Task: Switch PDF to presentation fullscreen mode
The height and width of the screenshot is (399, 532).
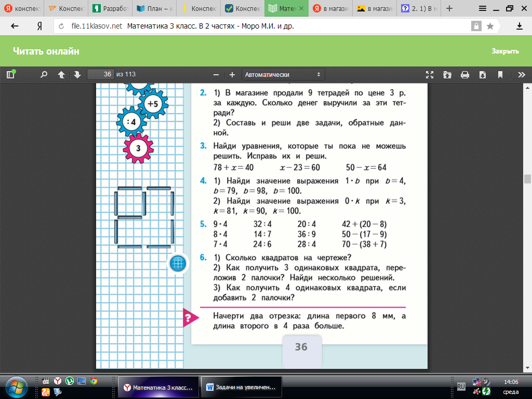Action: (430, 74)
